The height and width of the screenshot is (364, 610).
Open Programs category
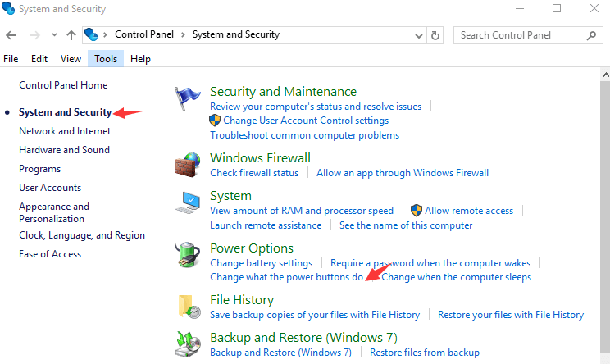(x=40, y=169)
